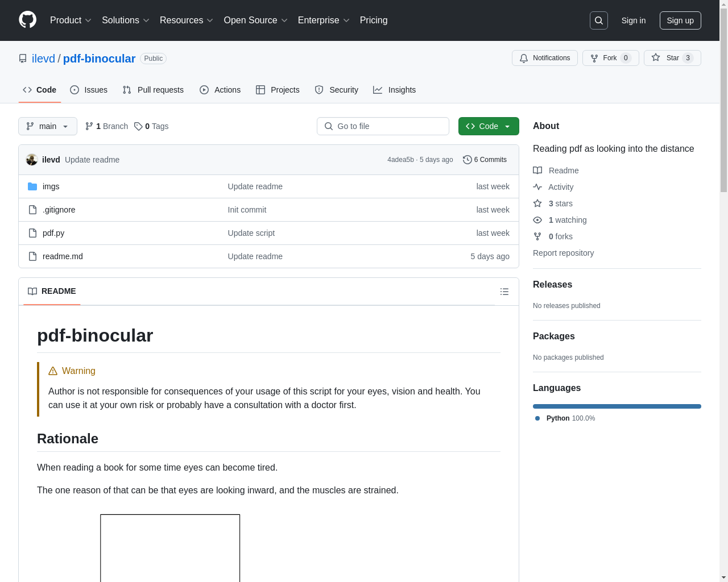Switch to the Insights tab
The width and height of the screenshot is (728, 582).
click(x=395, y=90)
